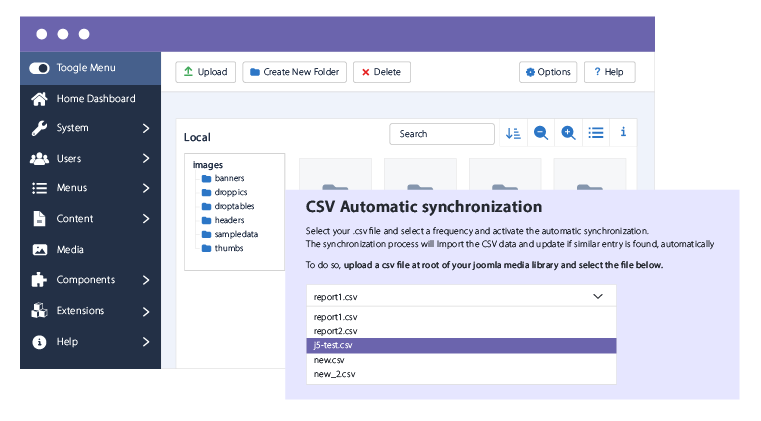Image resolution: width=761 pixels, height=421 pixels.
Task: Click the zoom in magnifier icon
Action: tap(568, 133)
